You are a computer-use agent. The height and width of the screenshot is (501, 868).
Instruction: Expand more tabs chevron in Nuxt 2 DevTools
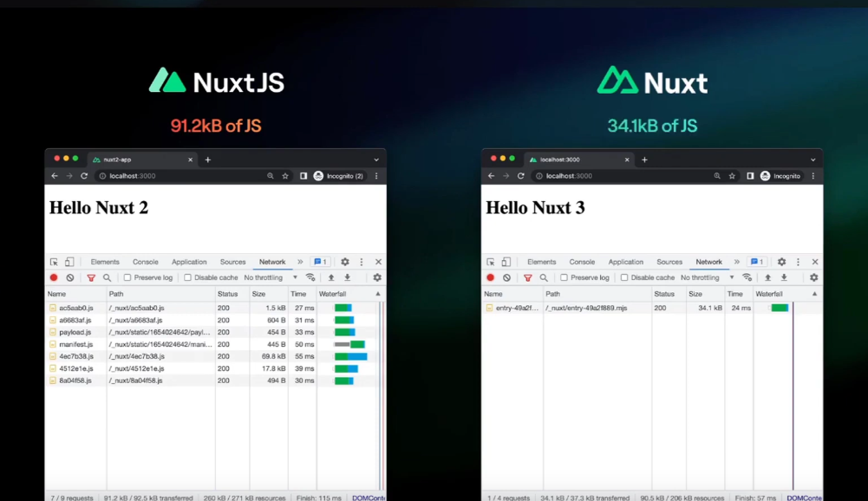point(300,262)
